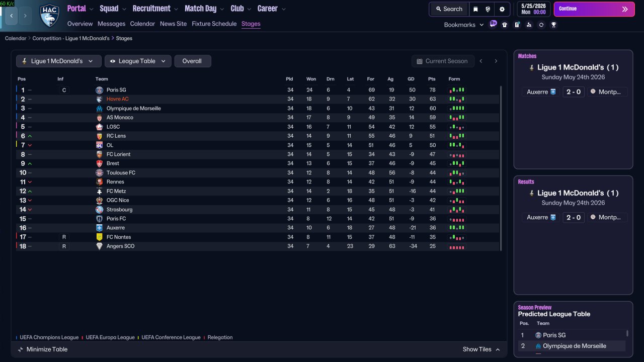Open the 9+ notifications speech bubble

[x=493, y=24]
